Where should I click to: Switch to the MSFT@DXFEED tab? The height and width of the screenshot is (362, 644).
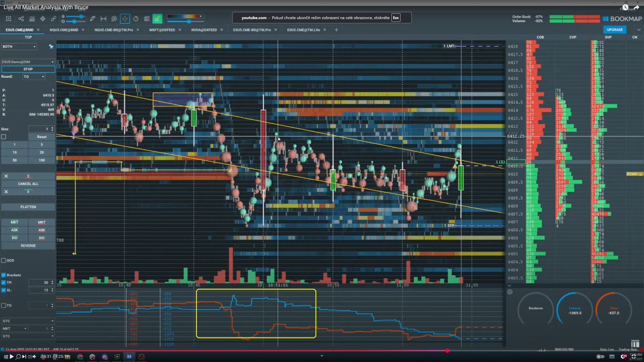[162, 29]
